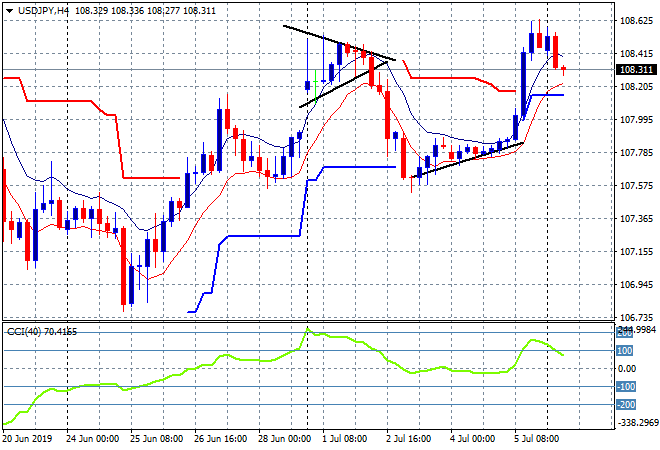The image size is (660, 450).
Task: Click the CCI 200 level label
Action: point(625,333)
